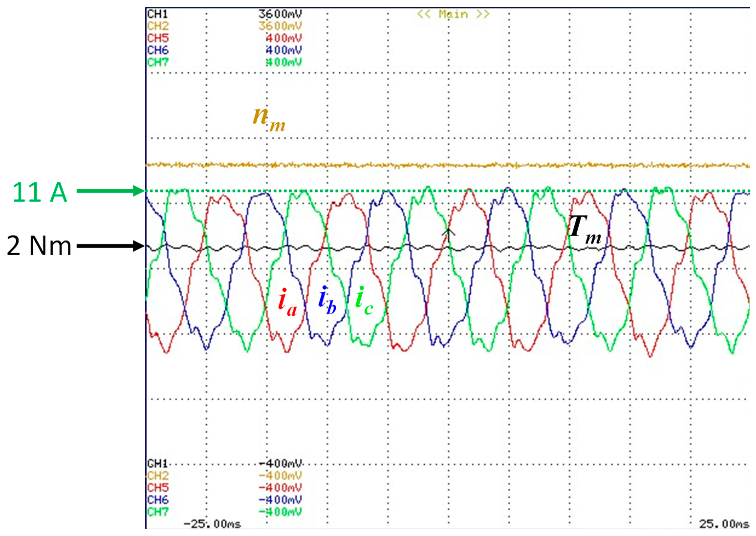Click the CH6 blue label at top
The image size is (756, 536).
pyautogui.click(x=157, y=50)
